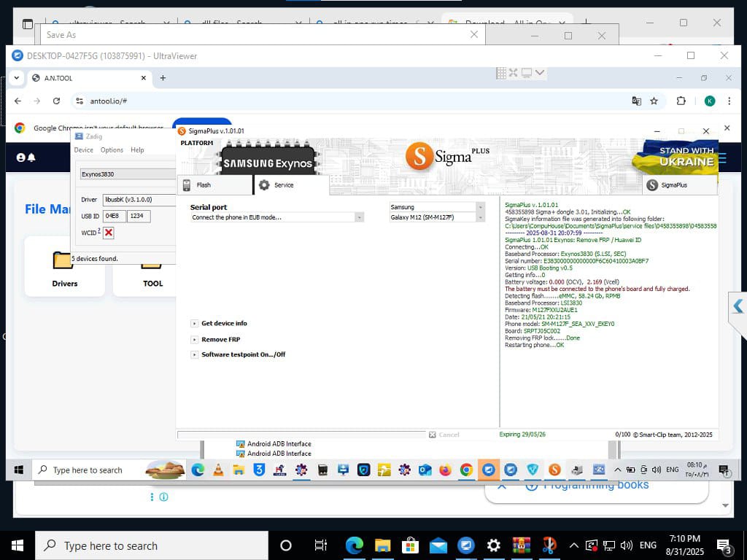
Task: Click the remote taskbar search box
Action: [109, 470]
